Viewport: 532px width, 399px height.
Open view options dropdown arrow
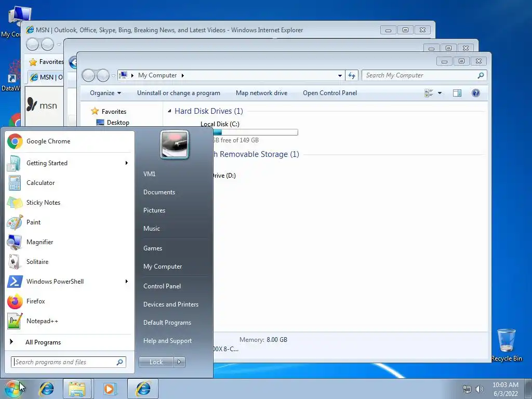(x=440, y=93)
